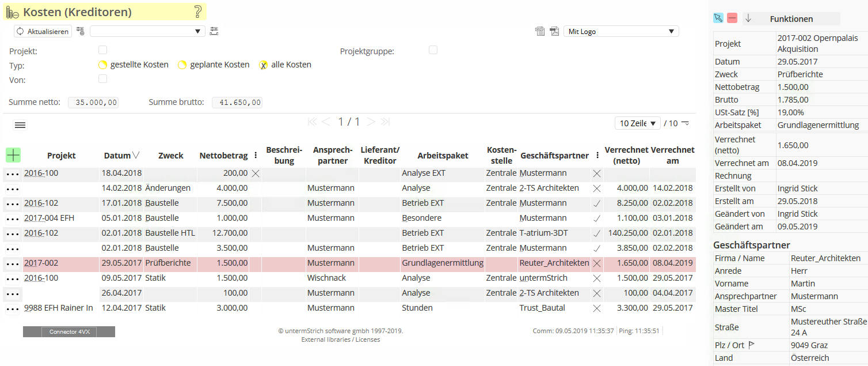Enable the Projektgruppe checkbox
Screen dimensions: 868x366
[x=433, y=50]
